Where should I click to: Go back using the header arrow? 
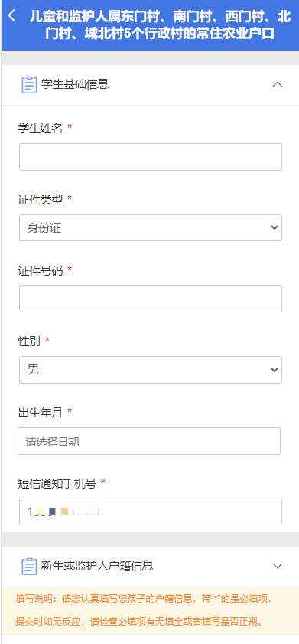coord(12,16)
